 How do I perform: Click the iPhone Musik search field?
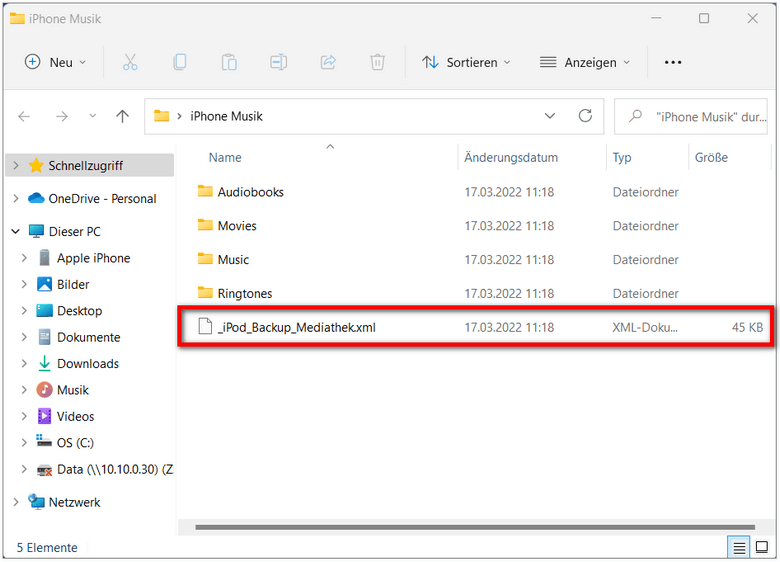pos(691,116)
